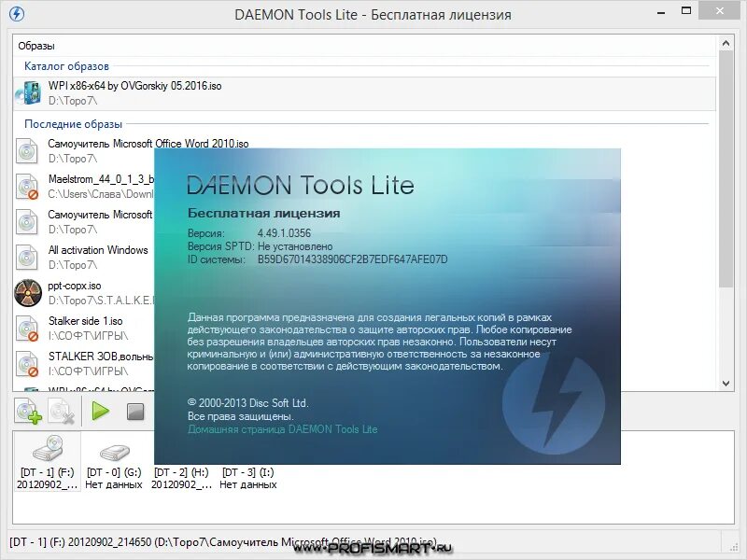This screenshot has height=560, width=747.
Task: Click the scrollbar down arrow
Action: 726,383
